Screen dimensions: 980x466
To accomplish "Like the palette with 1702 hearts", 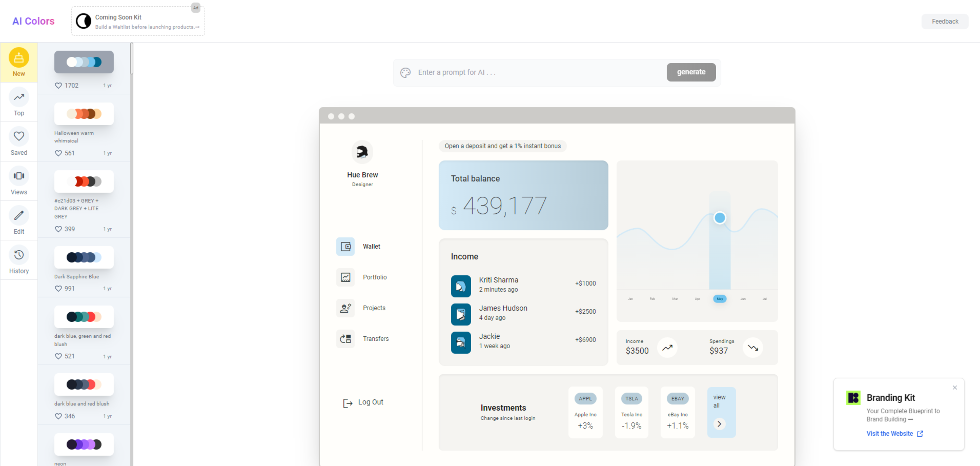I will [58, 85].
